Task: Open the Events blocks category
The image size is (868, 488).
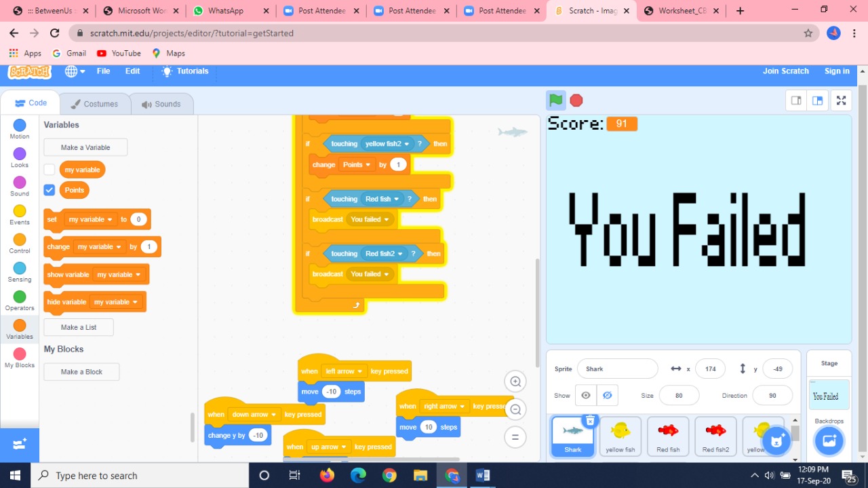Action: [19, 212]
